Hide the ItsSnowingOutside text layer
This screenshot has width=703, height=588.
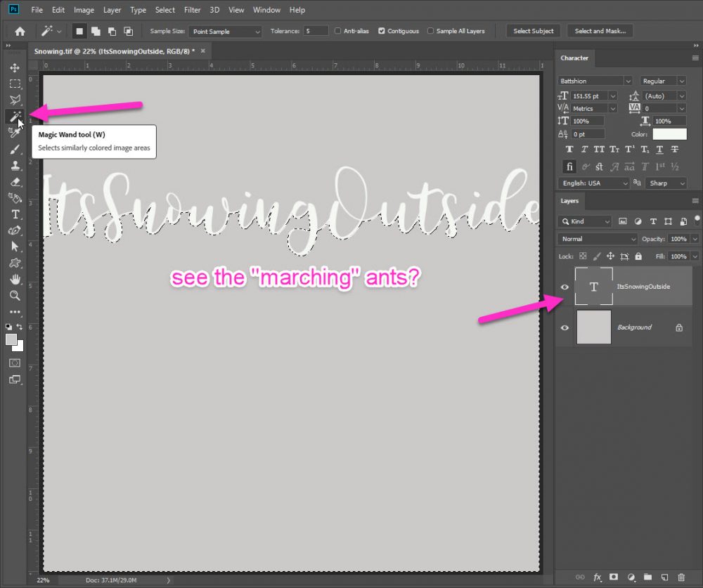coord(565,287)
